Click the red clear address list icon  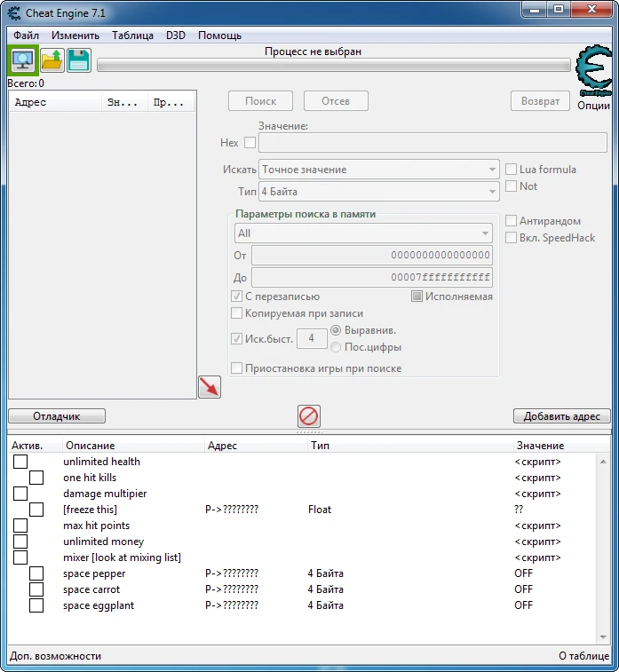309,415
